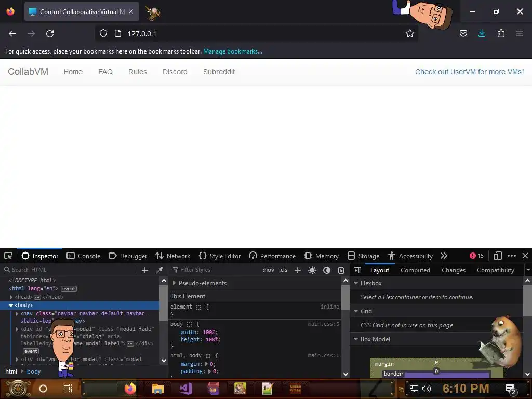The height and width of the screenshot is (399, 532).
Task: Open Check out UserVM for more VMs link
Action: point(469,72)
